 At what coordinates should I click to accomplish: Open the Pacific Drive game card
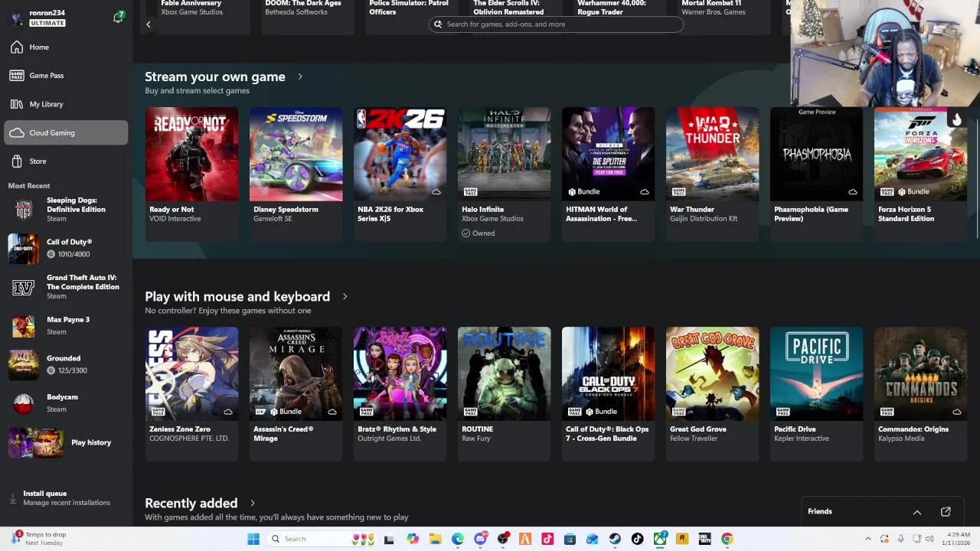tap(816, 393)
